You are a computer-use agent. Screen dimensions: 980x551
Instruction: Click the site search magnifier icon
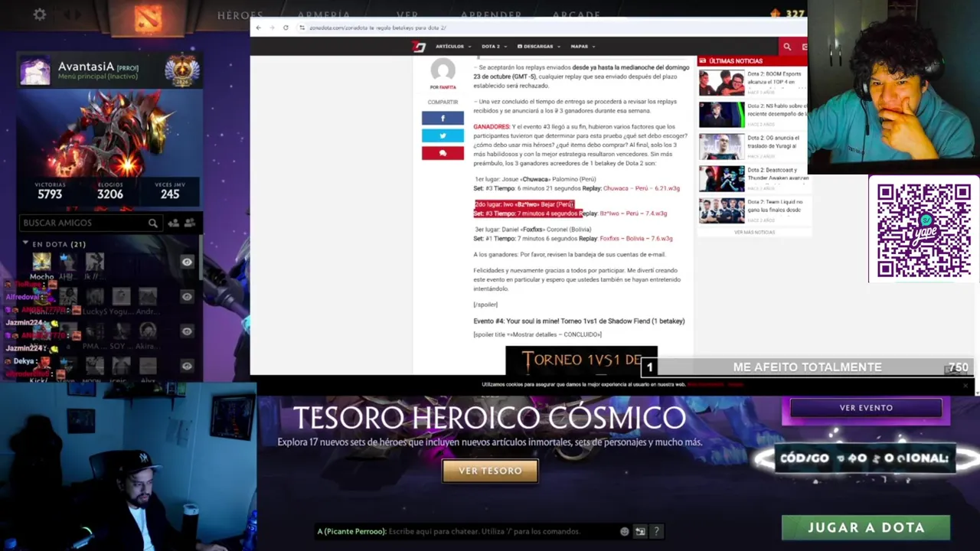click(787, 47)
